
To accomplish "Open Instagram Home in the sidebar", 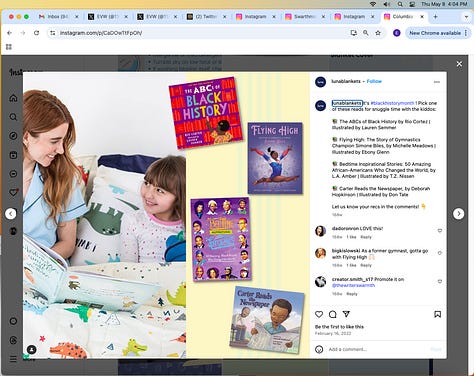I will [13, 98].
